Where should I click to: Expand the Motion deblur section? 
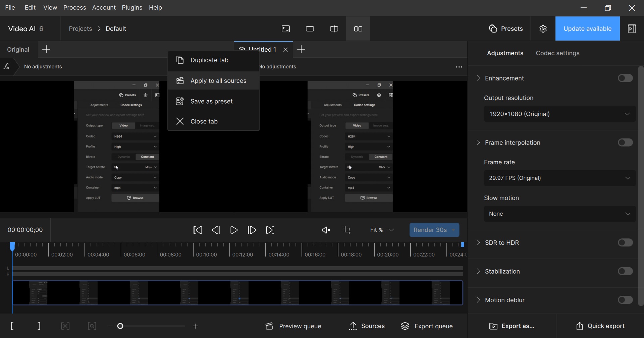[479, 300]
